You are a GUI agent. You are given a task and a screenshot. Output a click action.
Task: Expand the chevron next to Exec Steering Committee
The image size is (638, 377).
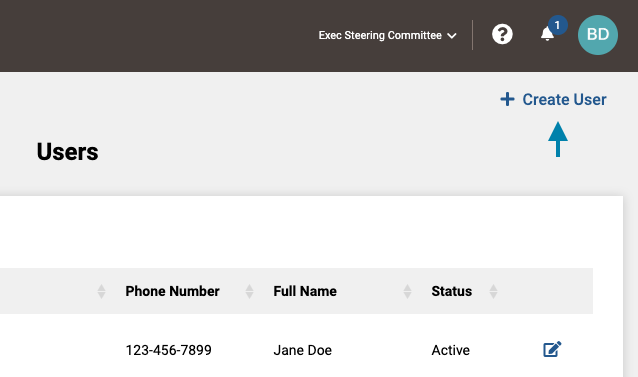tap(452, 36)
